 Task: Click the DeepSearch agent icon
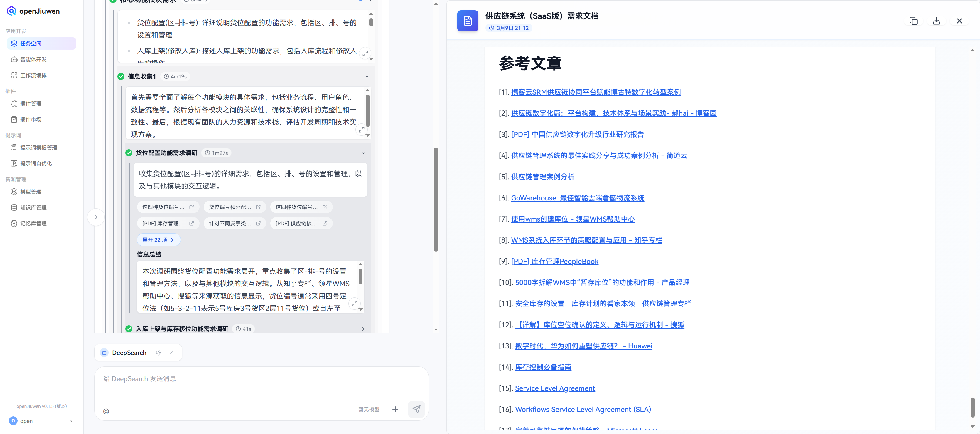tap(104, 353)
